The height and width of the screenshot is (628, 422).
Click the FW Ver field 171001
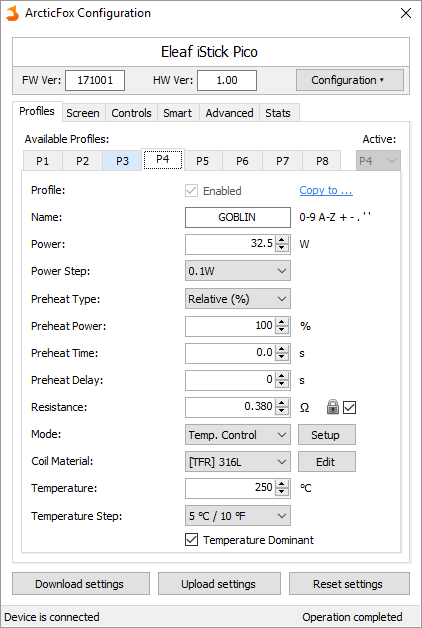95,80
